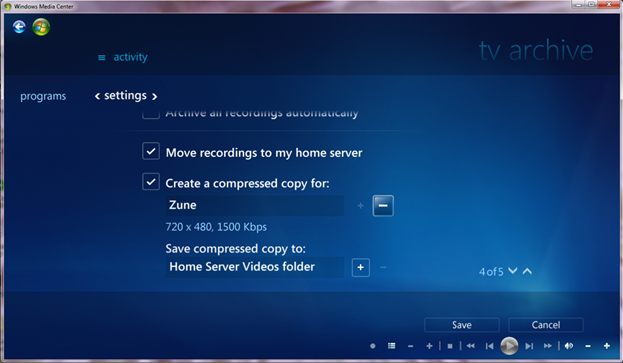Click the Windows Media Center title bar icon

[8, 6]
